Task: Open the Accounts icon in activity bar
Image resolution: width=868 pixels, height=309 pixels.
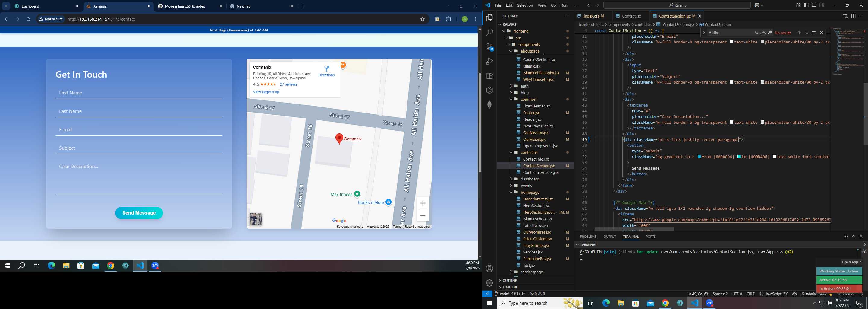Action: pos(489,269)
